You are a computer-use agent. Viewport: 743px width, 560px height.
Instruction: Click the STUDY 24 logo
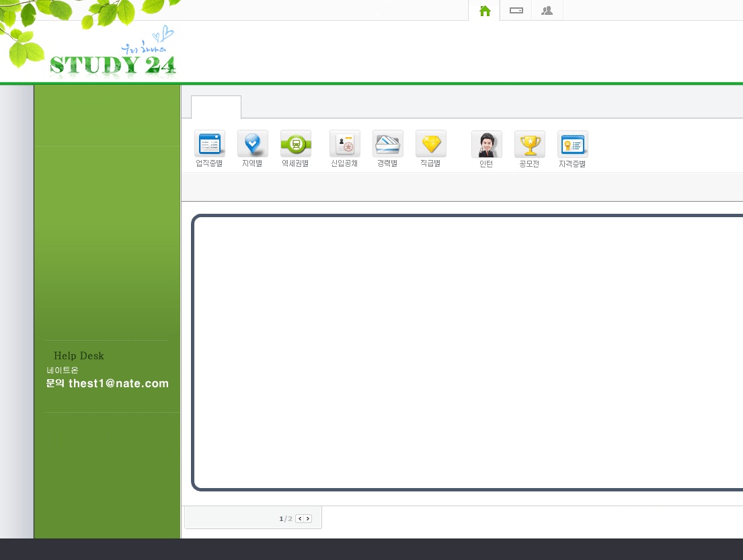point(113,63)
